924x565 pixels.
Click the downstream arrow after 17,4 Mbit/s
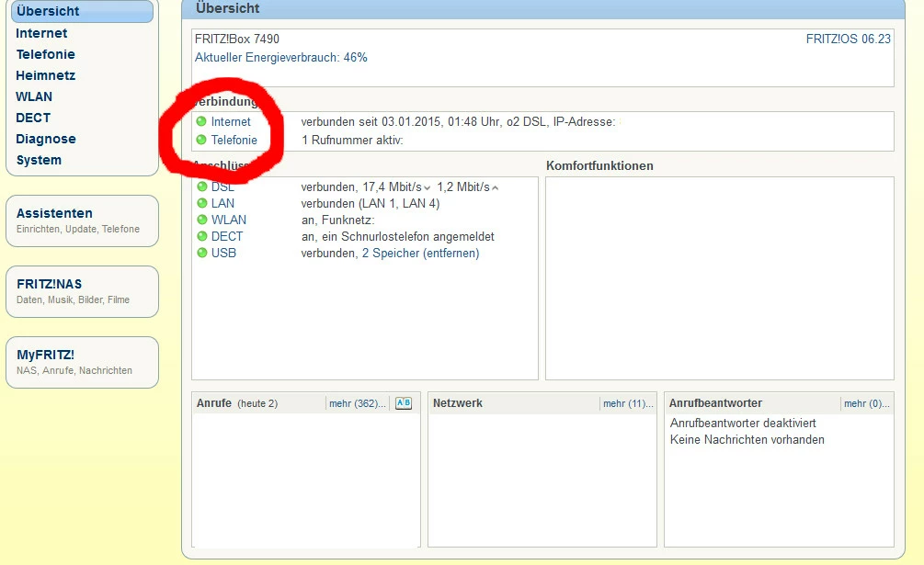[x=428, y=188]
